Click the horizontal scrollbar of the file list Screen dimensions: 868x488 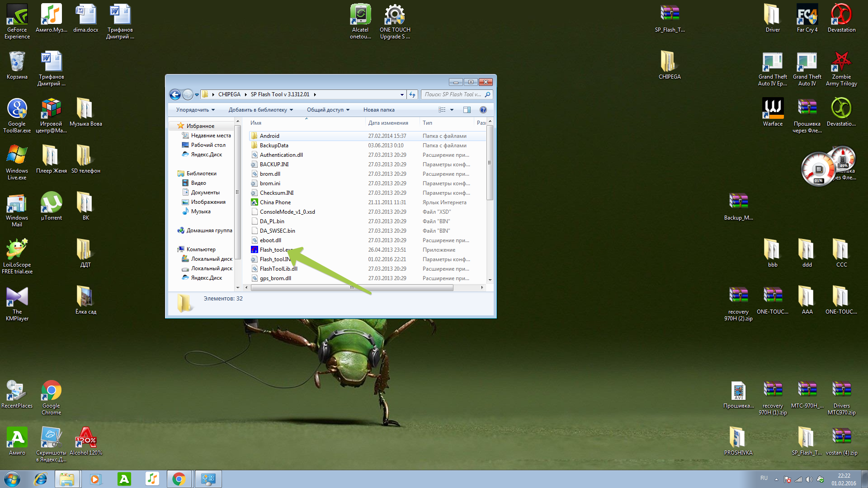coord(352,287)
